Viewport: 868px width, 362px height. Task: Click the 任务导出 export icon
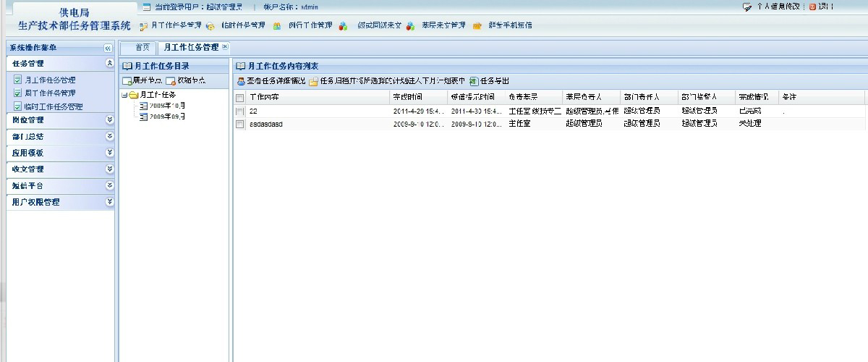click(474, 81)
